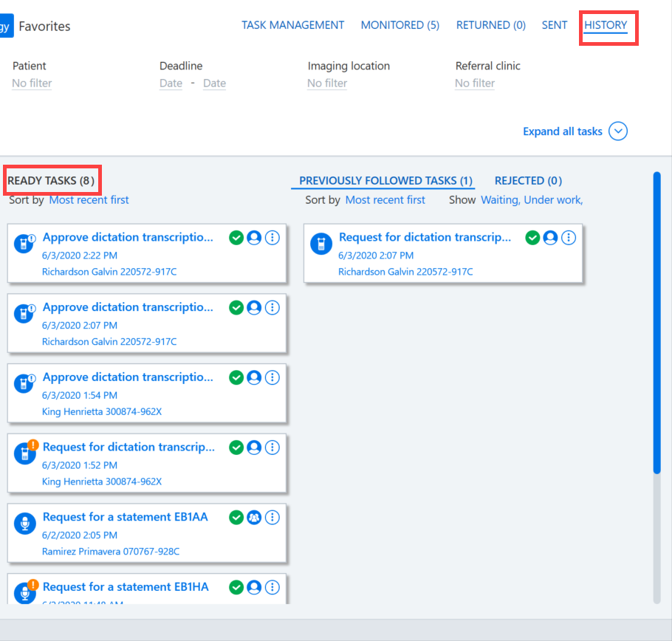Screen dimensions: 672x641
Task: Open more options on 1:54 PM Approve task
Action: click(x=272, y=377)
